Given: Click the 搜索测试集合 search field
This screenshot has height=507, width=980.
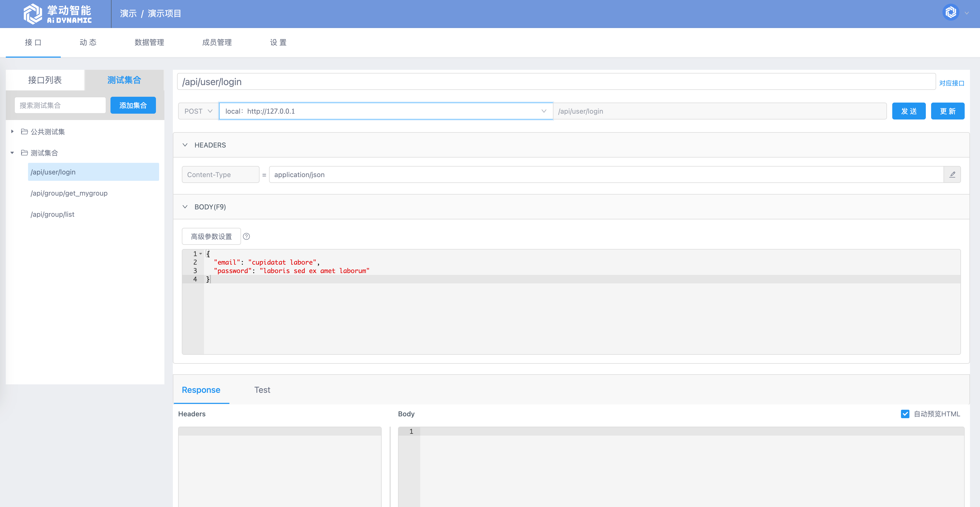Looking at the screenshot, I should coord(60,105).
